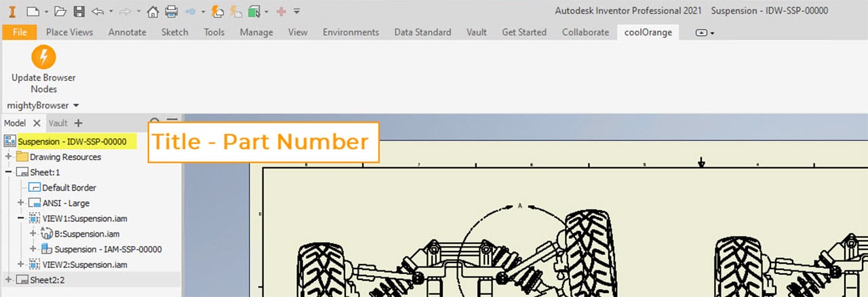Expand the Sheet2:2 node

point(8,279)
